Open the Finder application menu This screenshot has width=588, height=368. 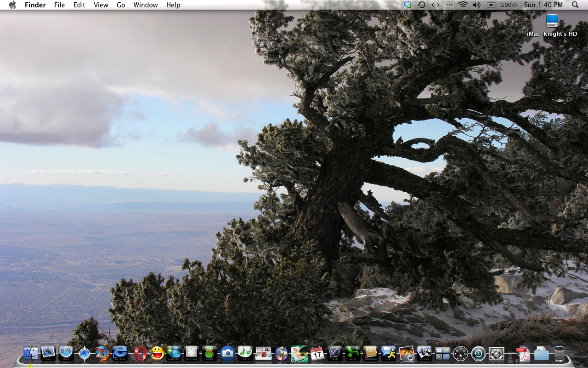pos(35,5)
